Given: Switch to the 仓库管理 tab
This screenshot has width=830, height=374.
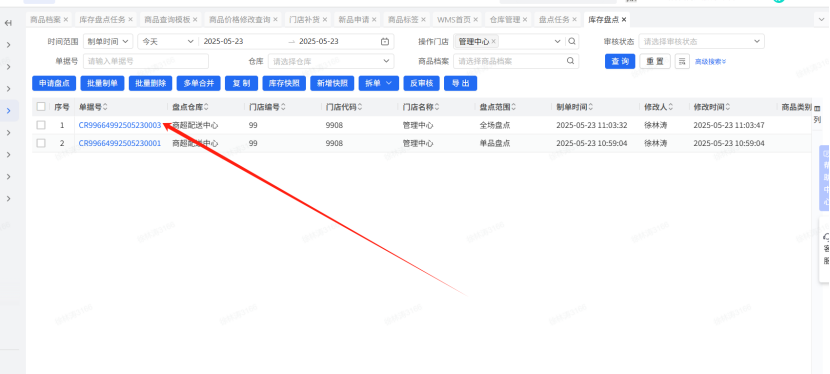Looking at the screenshot, I should [504, 20].
